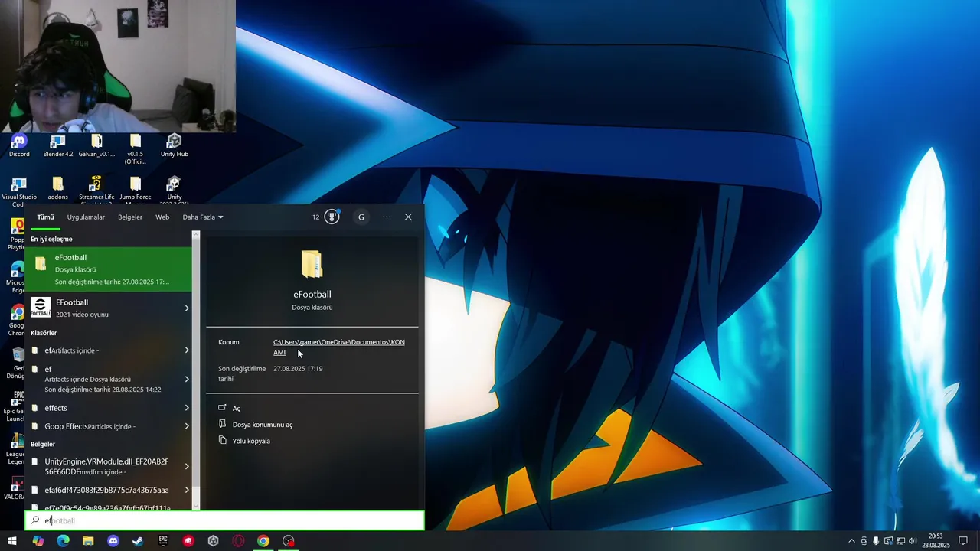Open Copilot from the taskbar
Screen dimensions: 980x551
click(38, 541)
